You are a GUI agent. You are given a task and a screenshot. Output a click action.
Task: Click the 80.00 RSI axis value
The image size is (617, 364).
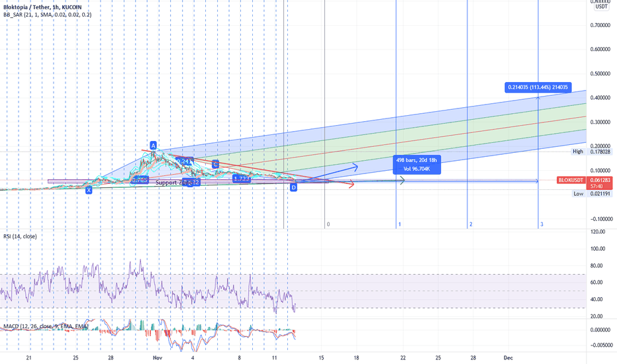(596, 265)
